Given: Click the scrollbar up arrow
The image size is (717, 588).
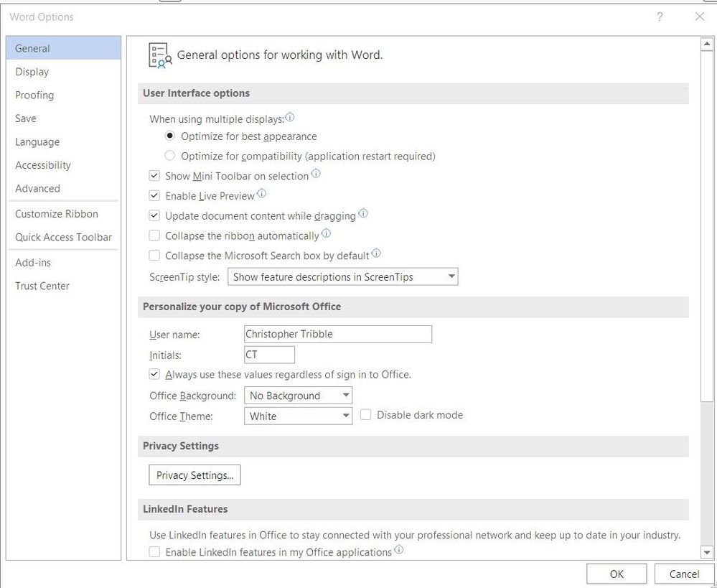Looking at the screenshot, I should point(707,44).
